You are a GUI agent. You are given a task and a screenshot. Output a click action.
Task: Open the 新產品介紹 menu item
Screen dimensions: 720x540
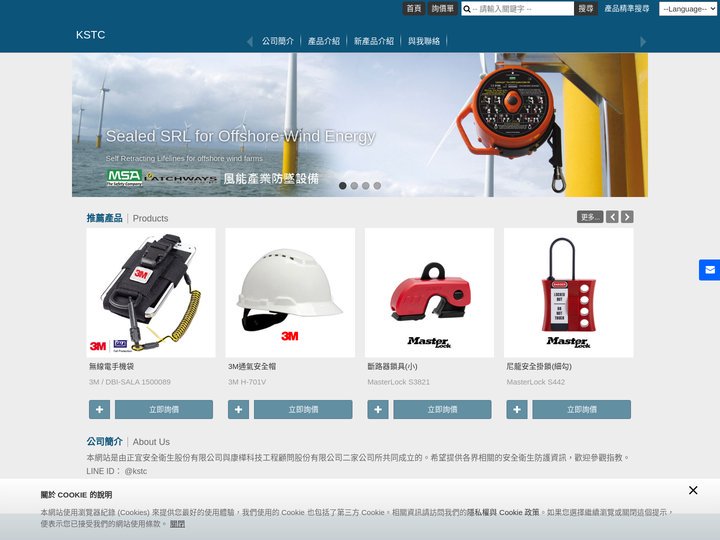(374, 41)
